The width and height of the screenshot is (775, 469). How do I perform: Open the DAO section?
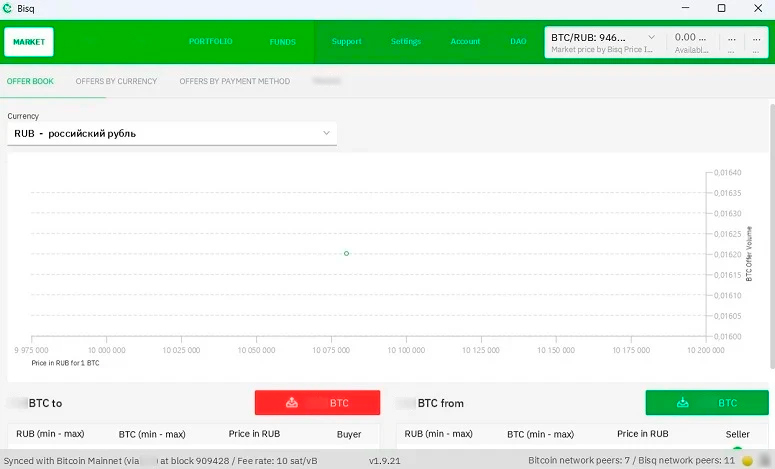[518, 42]
